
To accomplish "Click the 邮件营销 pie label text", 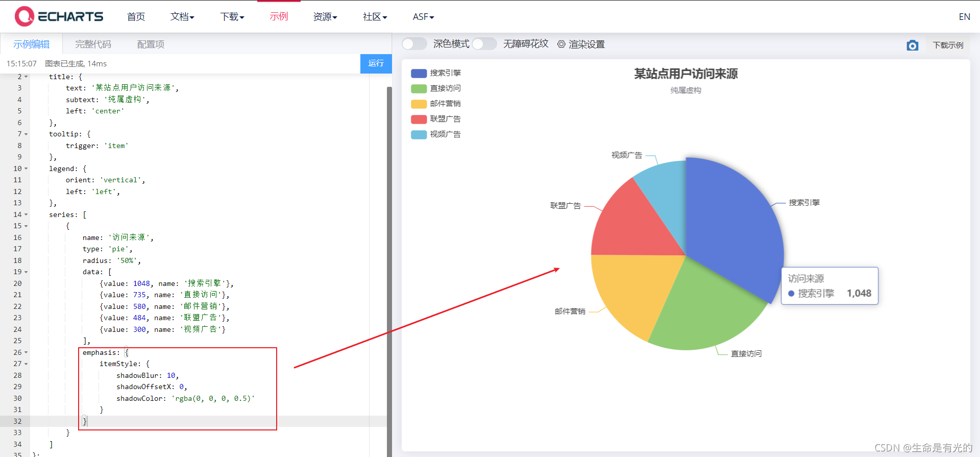I will 570,311.
